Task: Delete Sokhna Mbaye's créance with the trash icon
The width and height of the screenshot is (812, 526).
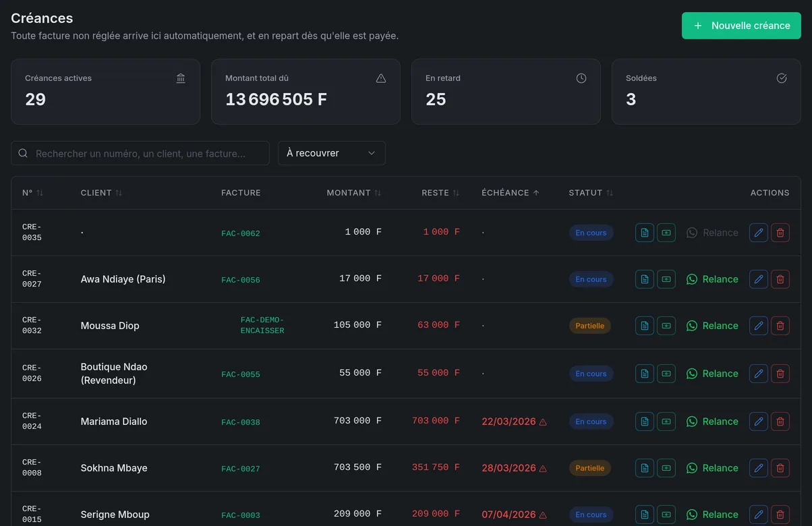Action: pos(780,468)
